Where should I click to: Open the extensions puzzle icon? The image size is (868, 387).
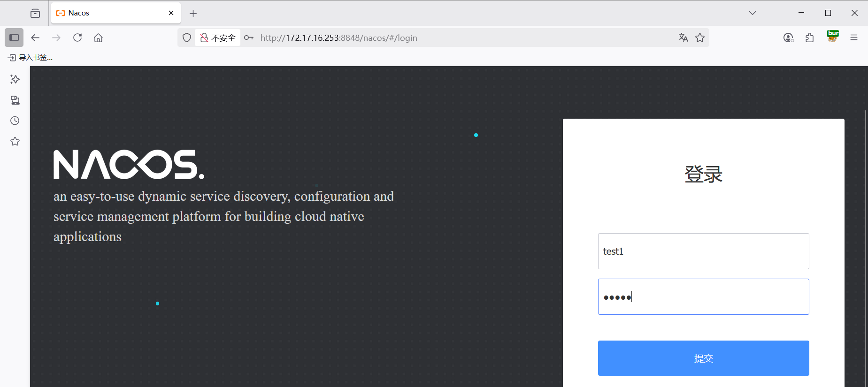coord(809,38)
